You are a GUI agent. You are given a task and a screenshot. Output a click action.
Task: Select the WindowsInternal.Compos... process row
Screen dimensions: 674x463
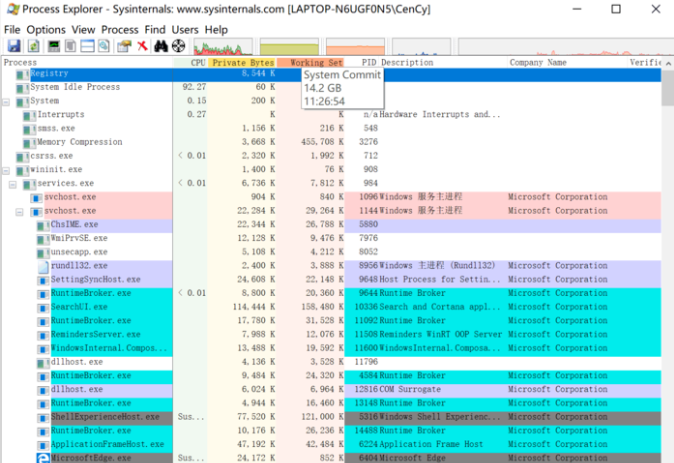331,349
